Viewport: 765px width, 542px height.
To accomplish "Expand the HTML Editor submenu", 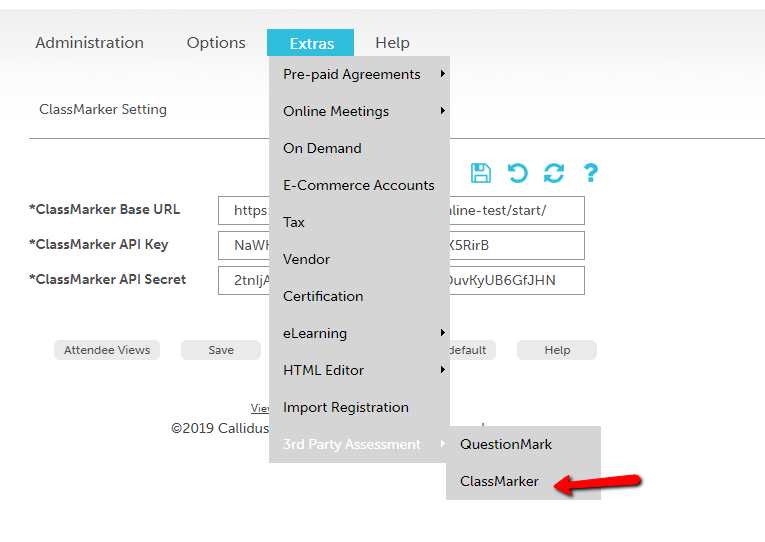I will click(x=359, y=370).
